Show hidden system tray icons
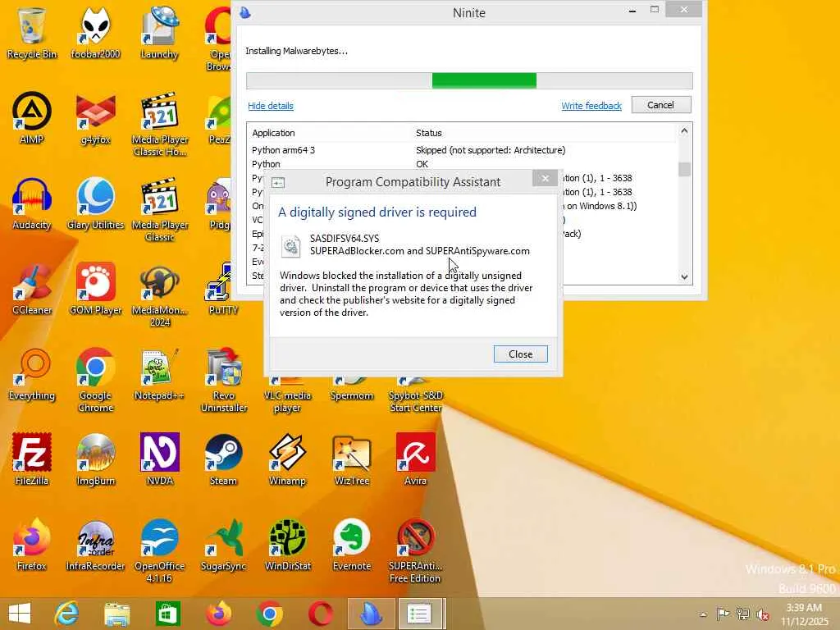This screenshot has height=630, width=840. (x=703, y=614)
